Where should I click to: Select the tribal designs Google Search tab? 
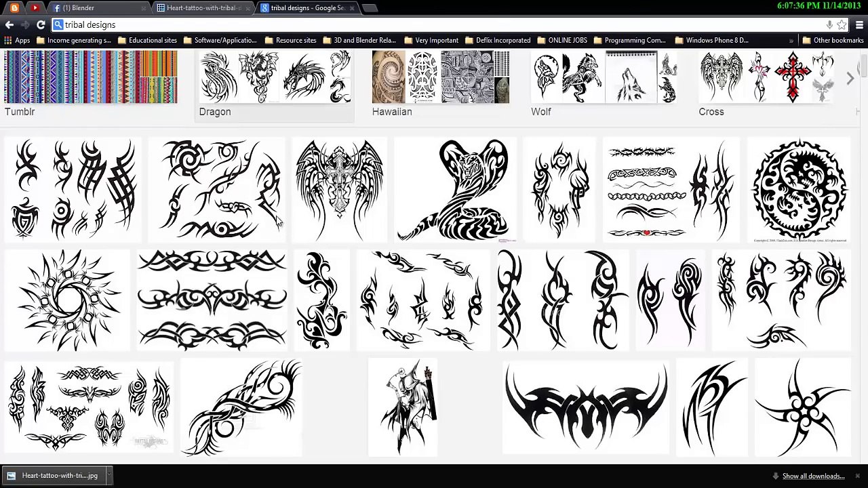point(307,7)
